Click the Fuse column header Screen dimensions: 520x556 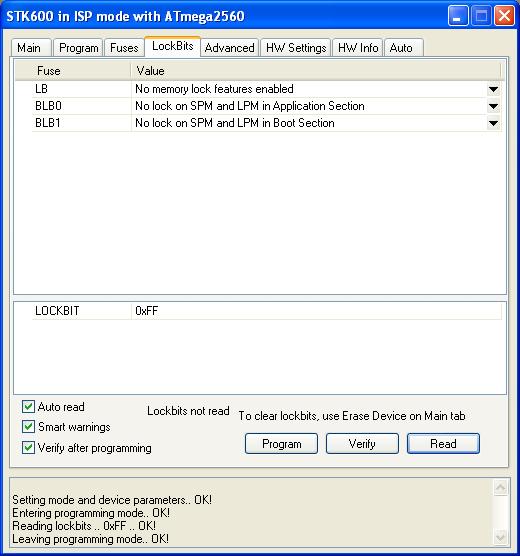point(73,71)
